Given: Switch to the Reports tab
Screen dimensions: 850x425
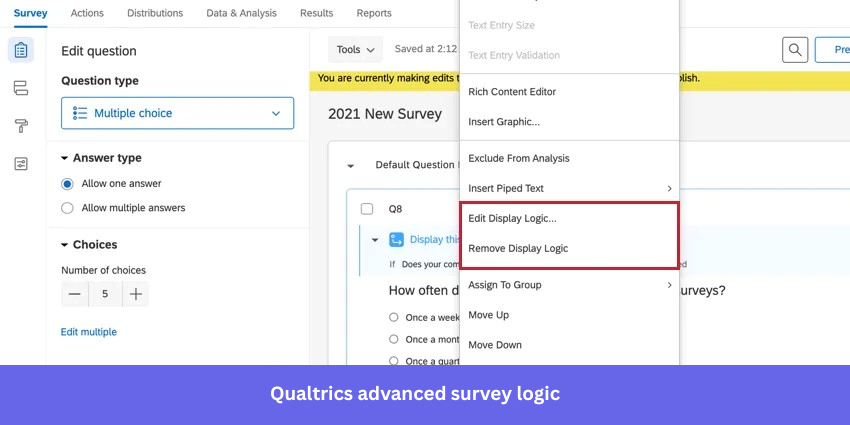Looking at the screenshot, I should 374,13.
